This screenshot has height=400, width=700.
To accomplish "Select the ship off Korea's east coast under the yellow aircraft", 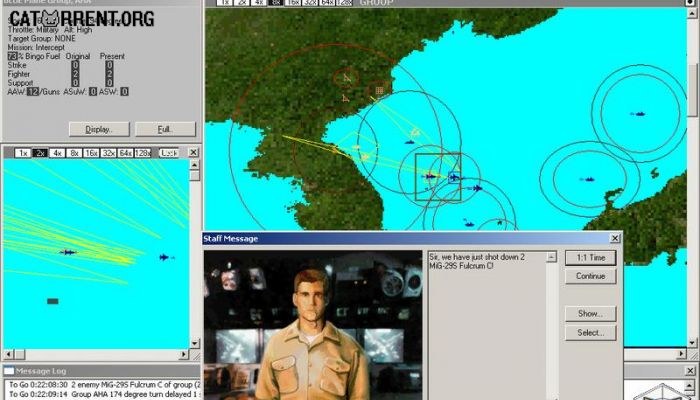I will (x=410, y=142).
